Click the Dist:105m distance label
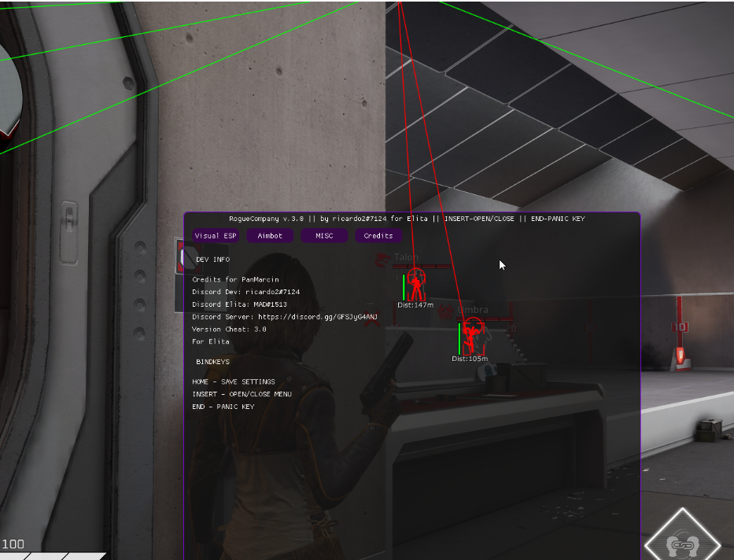Viewport: 734px width, 560px height. (x=470, y=359)
